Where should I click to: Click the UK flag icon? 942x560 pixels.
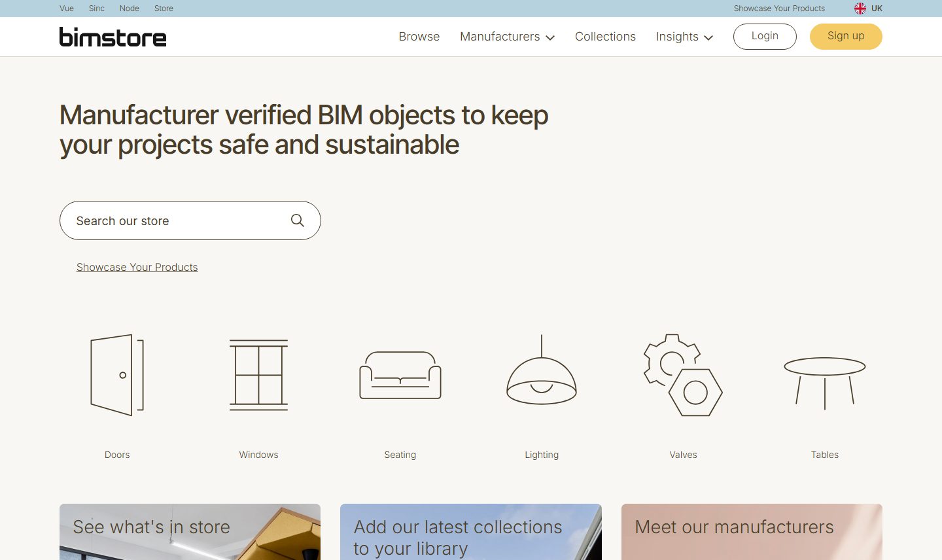point(860,9)
